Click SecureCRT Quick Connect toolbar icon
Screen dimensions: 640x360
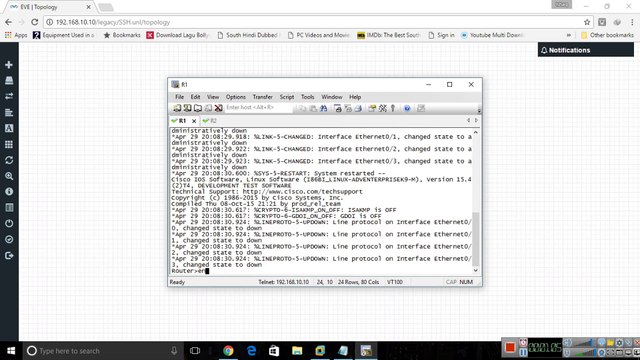[187, 108]
